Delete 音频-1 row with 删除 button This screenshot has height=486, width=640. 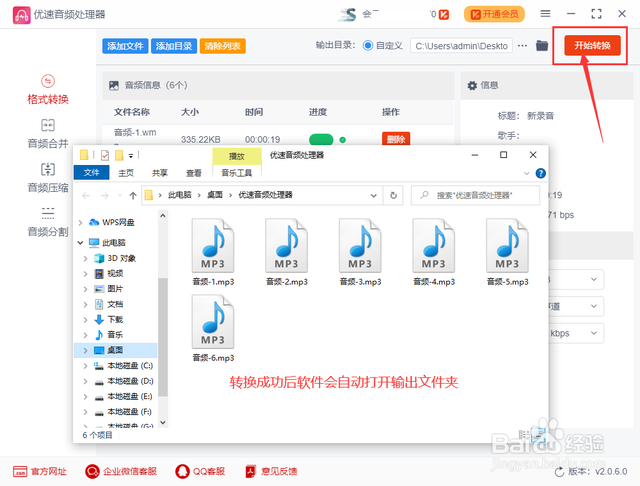396,139
